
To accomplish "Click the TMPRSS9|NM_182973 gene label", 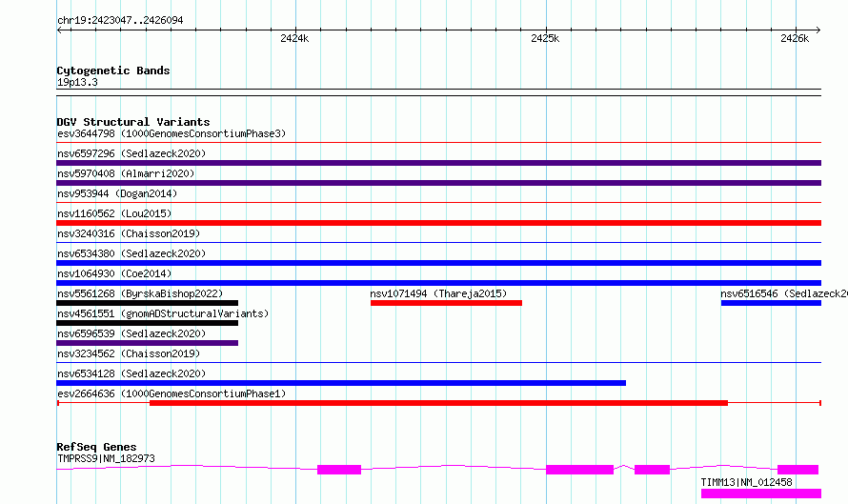I will (106, 458).
